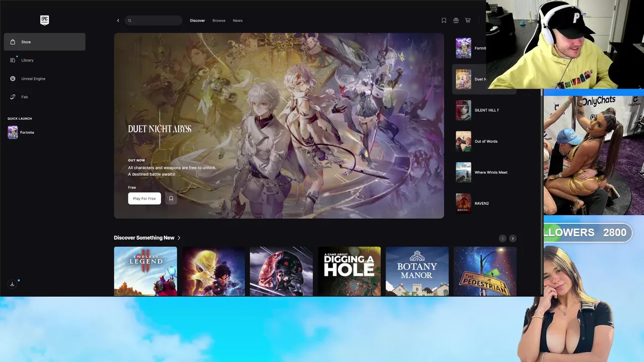Click the Library grid icon
Viewport: 644px width, 362px height.
[x=13, y=60]
